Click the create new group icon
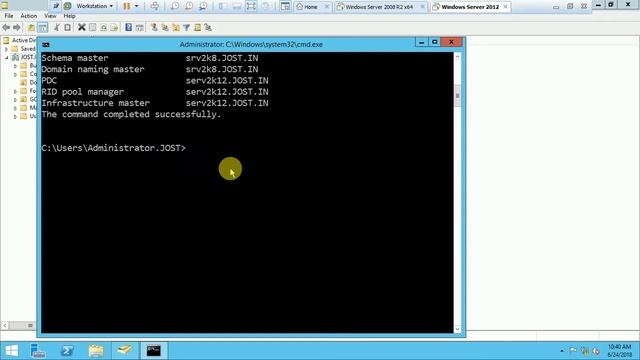Image resolution: width=640 pixels, height=360 pixels. [165, 27]
